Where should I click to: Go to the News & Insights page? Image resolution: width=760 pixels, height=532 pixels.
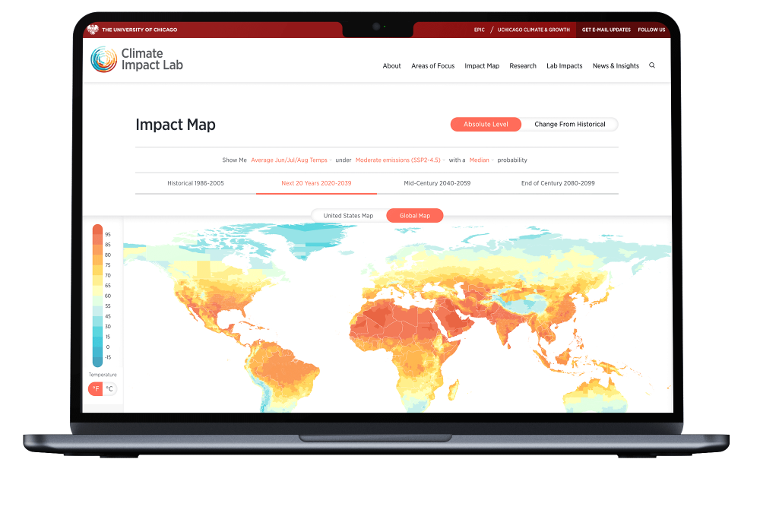(616, 66)
